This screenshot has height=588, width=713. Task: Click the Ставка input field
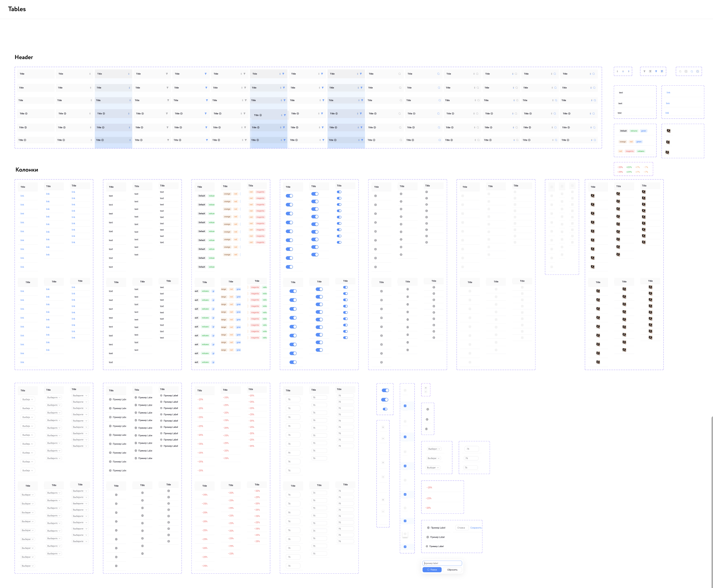point(462,528)
